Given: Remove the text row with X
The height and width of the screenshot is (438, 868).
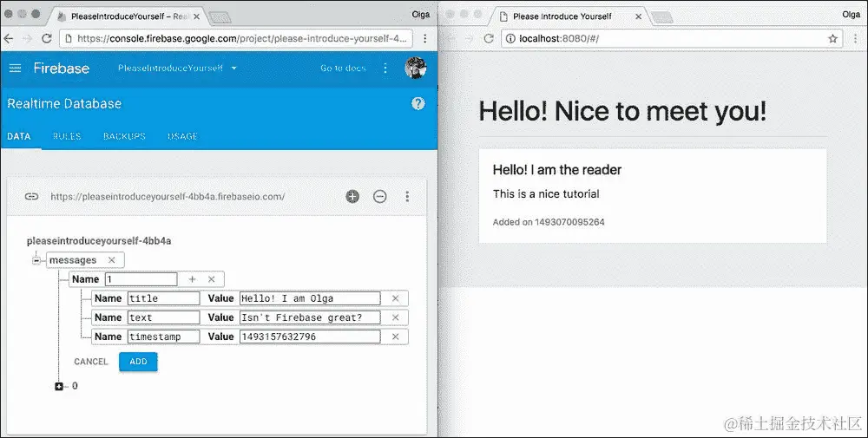Looking at the screenshot, I should [x=395, y=317].
